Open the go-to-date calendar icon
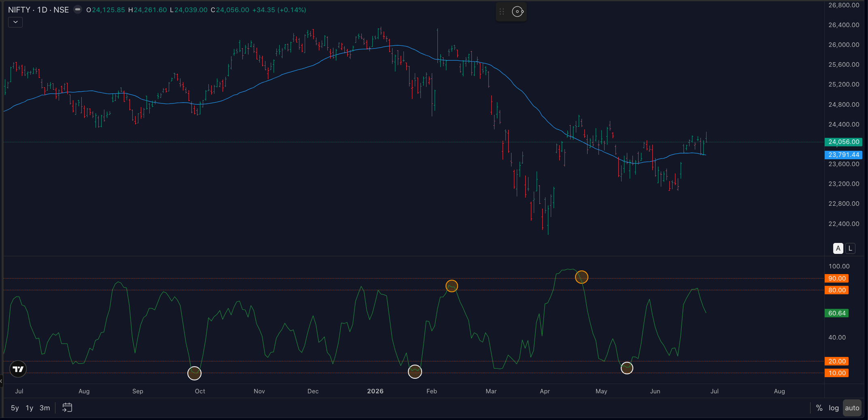This screenshot has width=868, height=420. pos(67,407)
